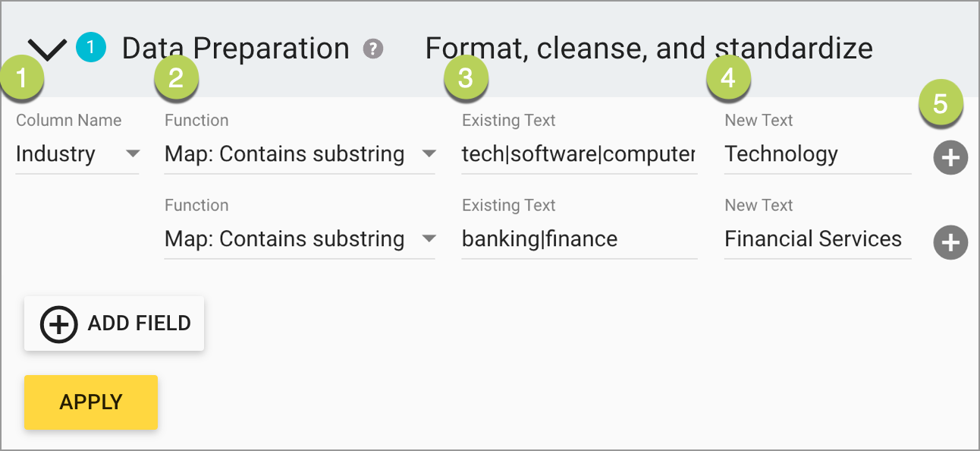Click the New Text field containing Technology
Screen dimensions: 980x451
(x=817, y=154)
